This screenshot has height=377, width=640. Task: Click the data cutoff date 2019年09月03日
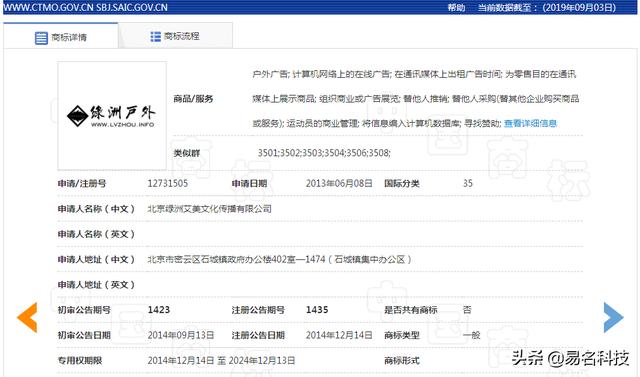pos(579,7)
